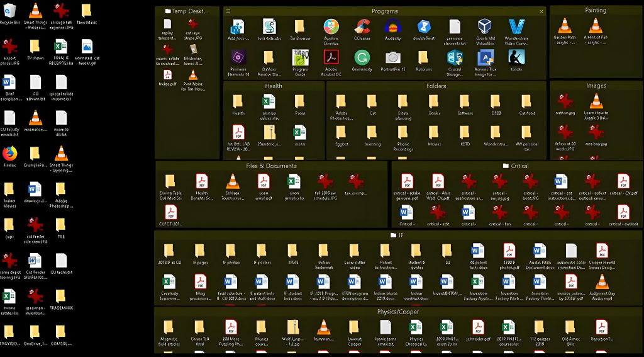The height and width of the screenshot is (357, 644).
Task: Open the Tor Browser folder
Action: pyautogui.click(x=300, y=27)
